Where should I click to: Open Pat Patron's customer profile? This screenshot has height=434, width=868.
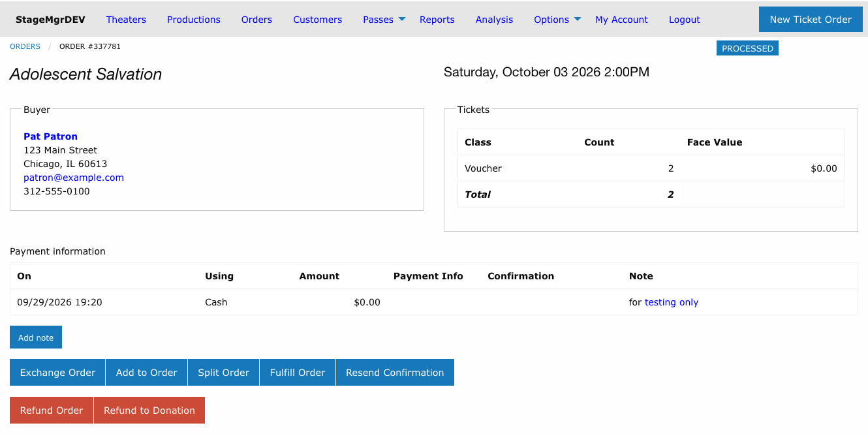coord(50,136)
